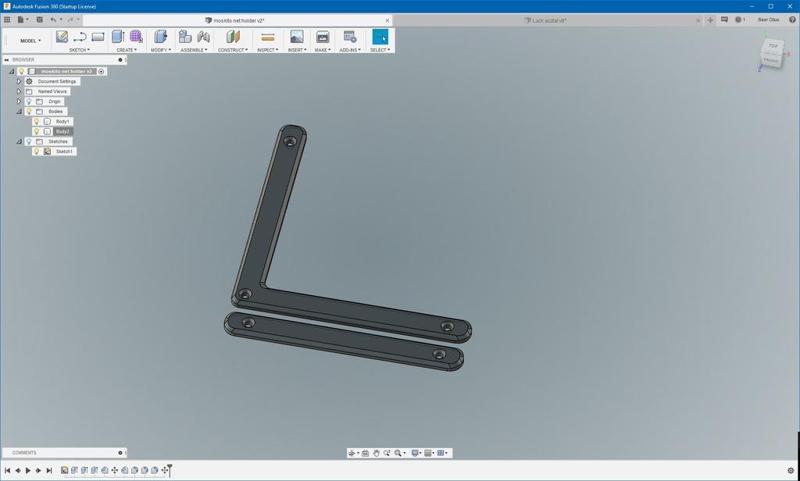Viewport: 800px width, 481px height.
Task: Open the MAKE dropdown menu
Action: (x=322, y=50)
